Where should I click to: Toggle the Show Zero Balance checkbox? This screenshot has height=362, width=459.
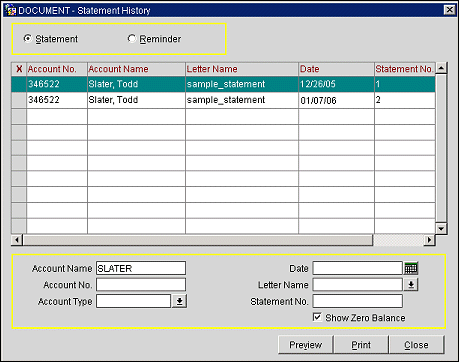point(317,317)
